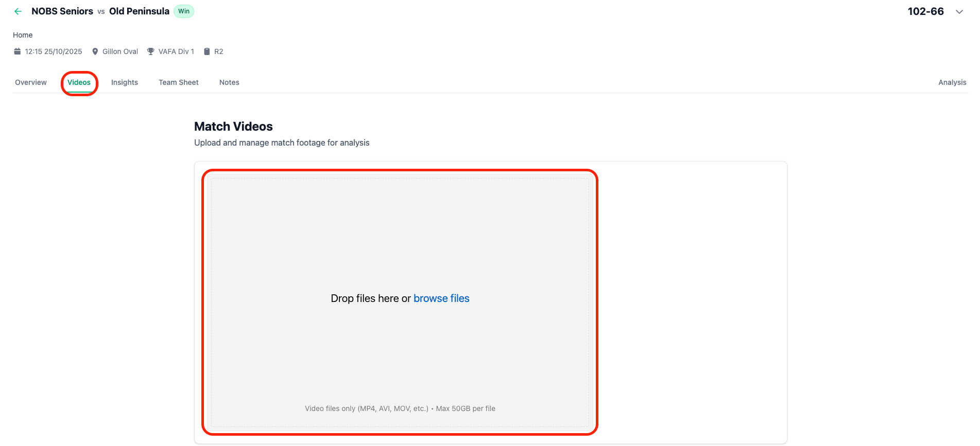Click the calendar icon beside match time
This screenshot has width=980, height=446.
coord(18,51)
